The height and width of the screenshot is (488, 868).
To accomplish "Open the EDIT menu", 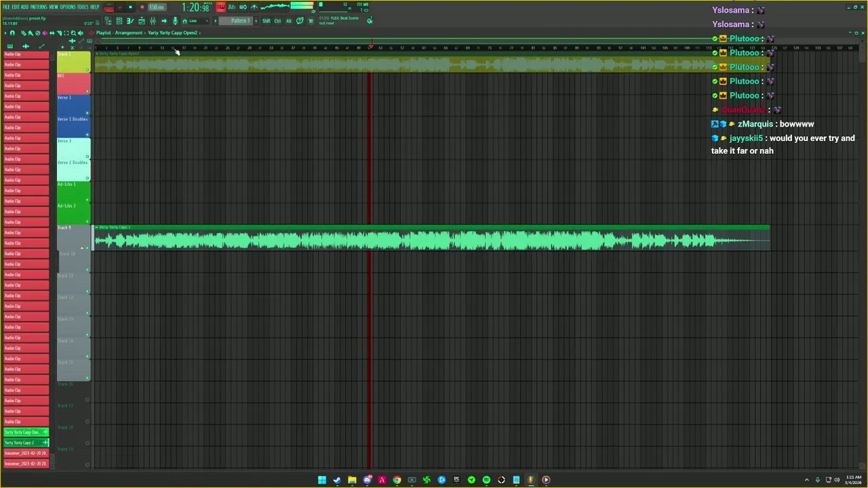I will pyautogui.click(x=16, y=7).
